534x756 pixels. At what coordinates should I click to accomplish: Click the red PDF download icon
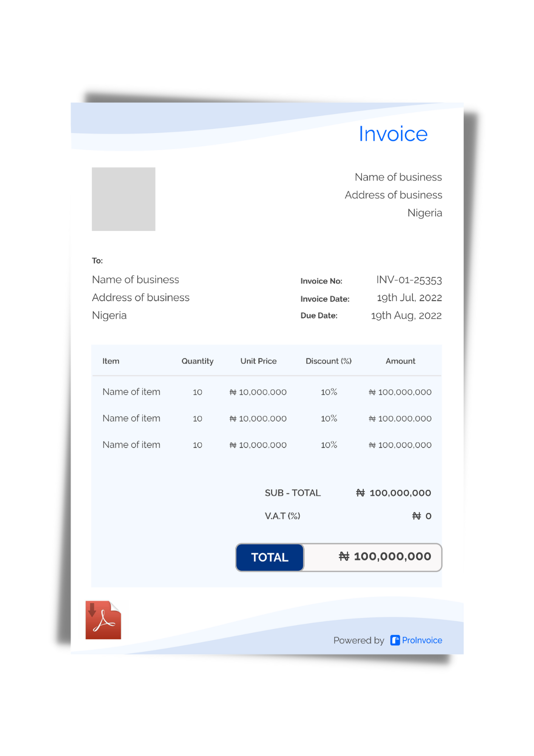click(x=103, y=620)
